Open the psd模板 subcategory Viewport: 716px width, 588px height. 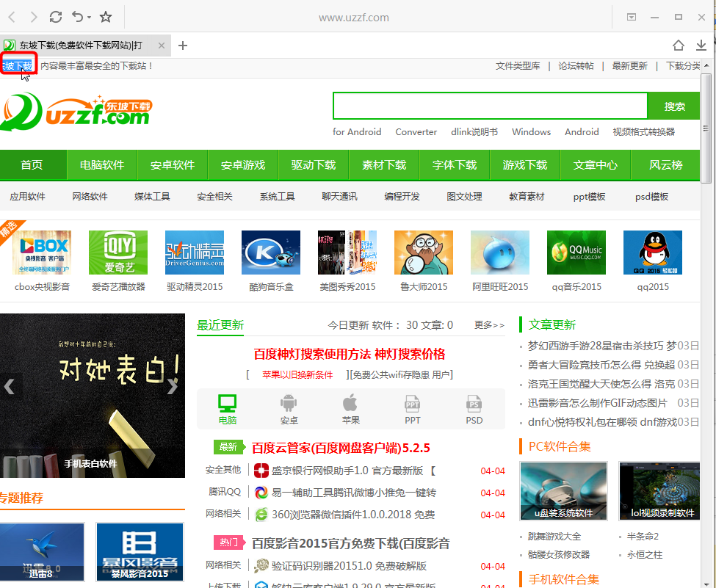(651, 197)
